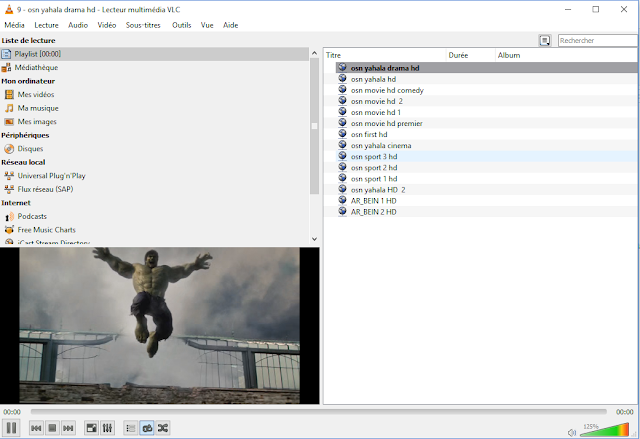Viewport: 640px width, 439px height.
Task: Select osn movie hd 2 item
Action: (487, 101)
